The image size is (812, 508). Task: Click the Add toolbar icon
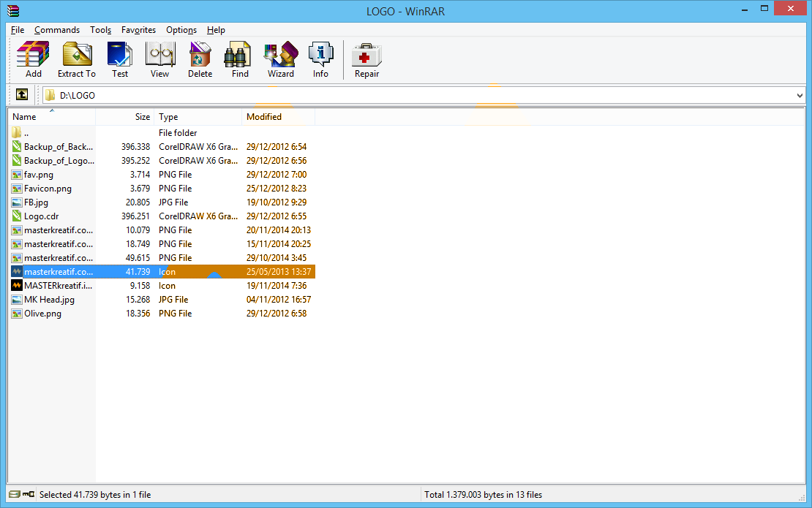coord(33,54)
